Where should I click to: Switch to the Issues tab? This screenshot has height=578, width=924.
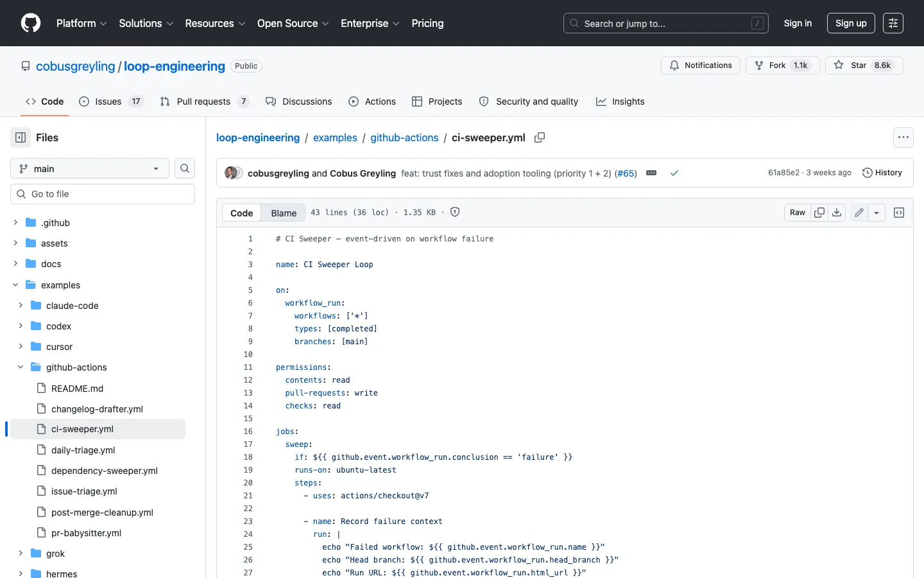(111, 101)
